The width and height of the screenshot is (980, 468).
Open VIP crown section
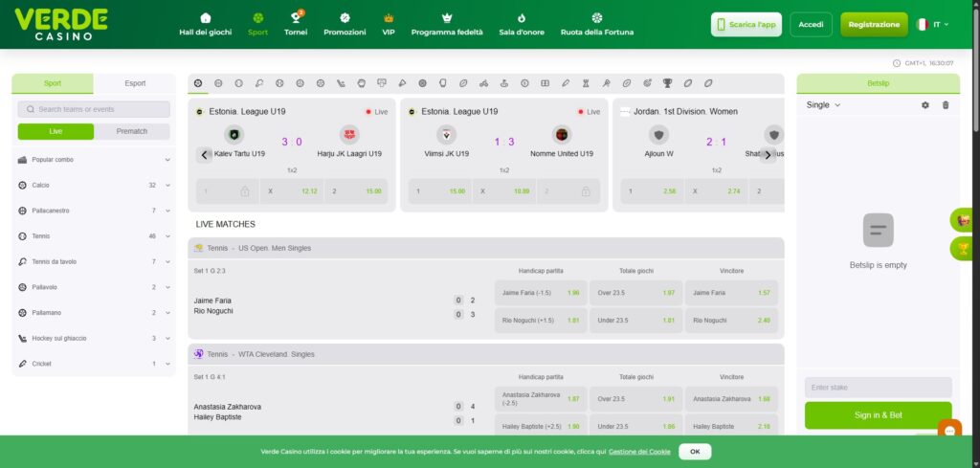[x=389, y=24]
